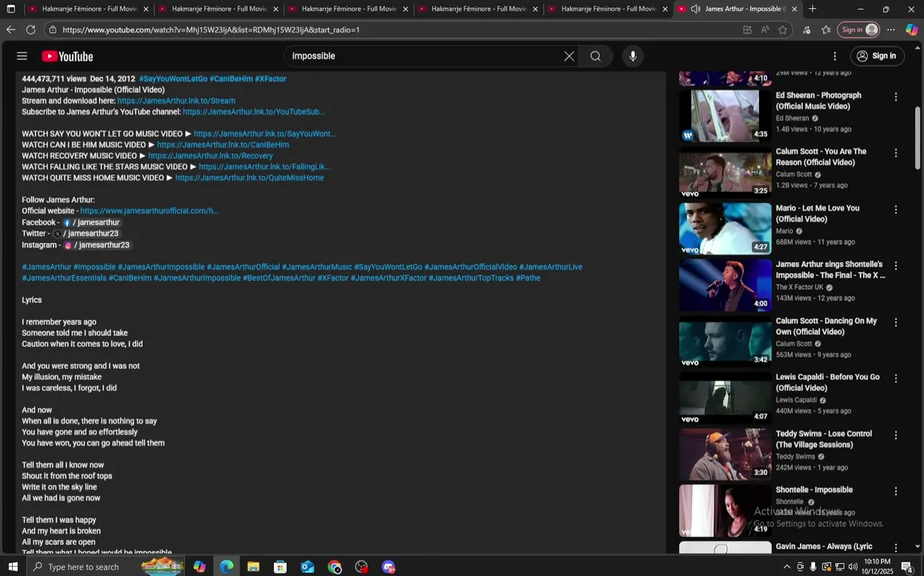Open the Edge tab actions menu icon
924x576 pixels.
point(10,9)
